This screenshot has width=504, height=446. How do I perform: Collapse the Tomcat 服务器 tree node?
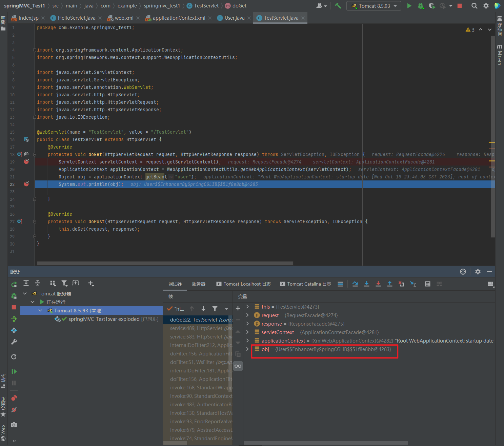coord(25,293)
